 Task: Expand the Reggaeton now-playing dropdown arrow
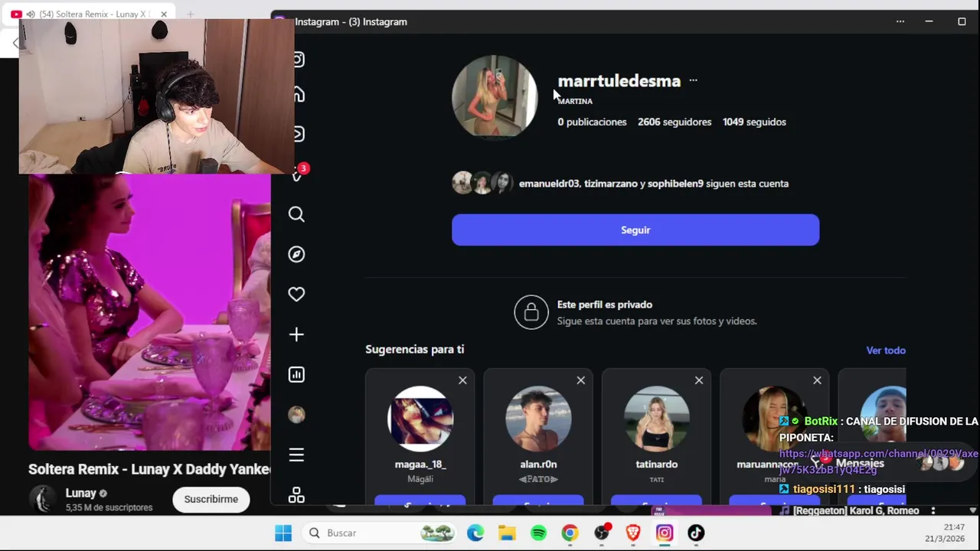tap(973, 510)
